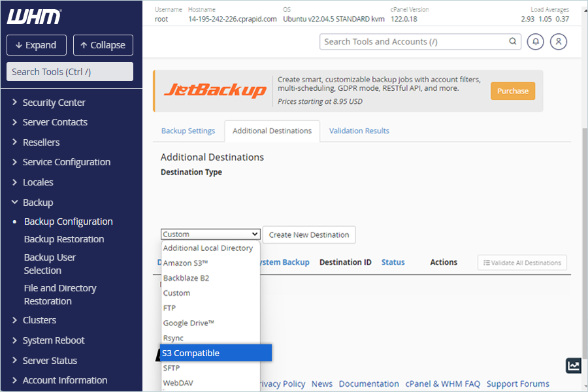
Task: Open Backup Configuration in sidebar
Action: point(68,221)
